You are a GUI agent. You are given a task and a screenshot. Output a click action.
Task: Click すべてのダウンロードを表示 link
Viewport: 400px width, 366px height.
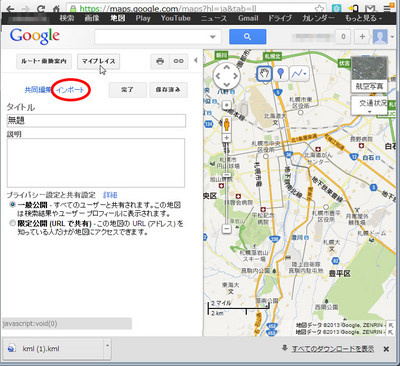pos(333,349)
